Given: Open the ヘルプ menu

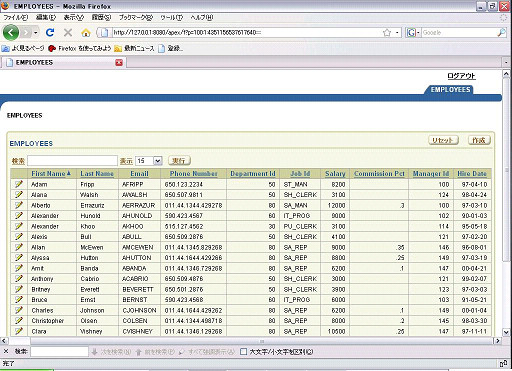Looking at the screenshot, I should click(202, 17).
